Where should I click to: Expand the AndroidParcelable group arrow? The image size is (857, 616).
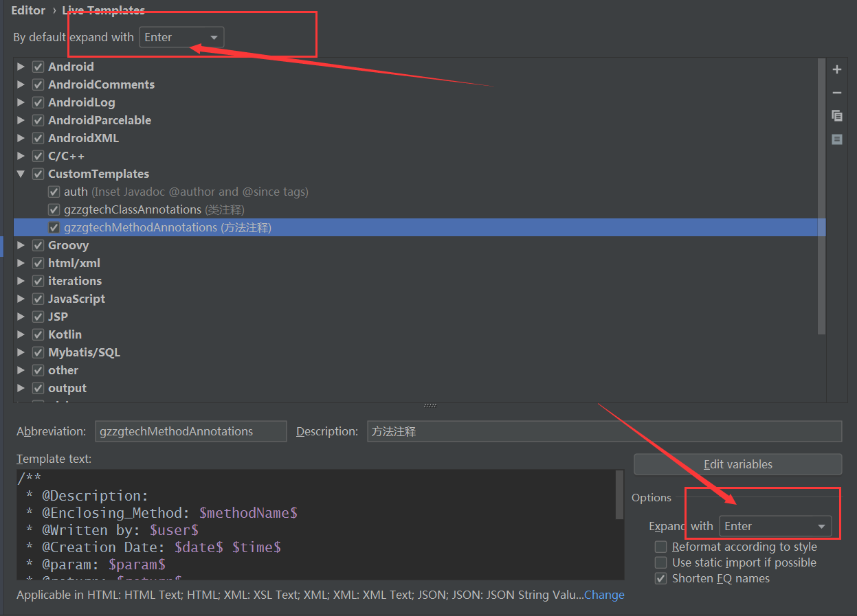point(21,120)
